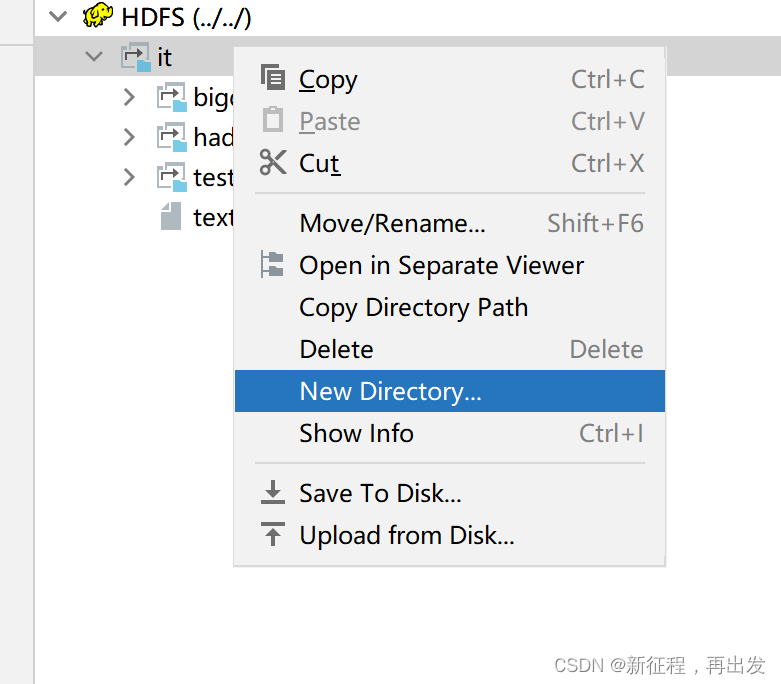Click the Save To Disk download icon

[x=273, y=492]
